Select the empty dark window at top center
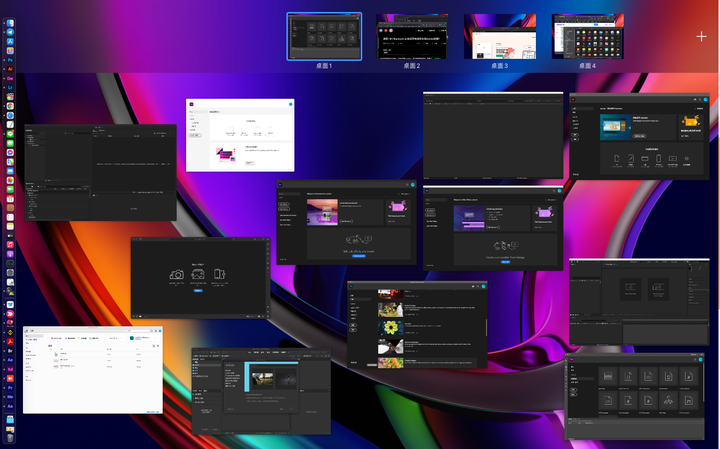 coord(493,135)
